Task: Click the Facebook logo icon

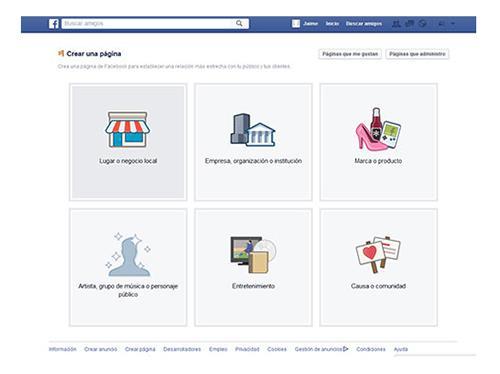Action: pos(54,24)
